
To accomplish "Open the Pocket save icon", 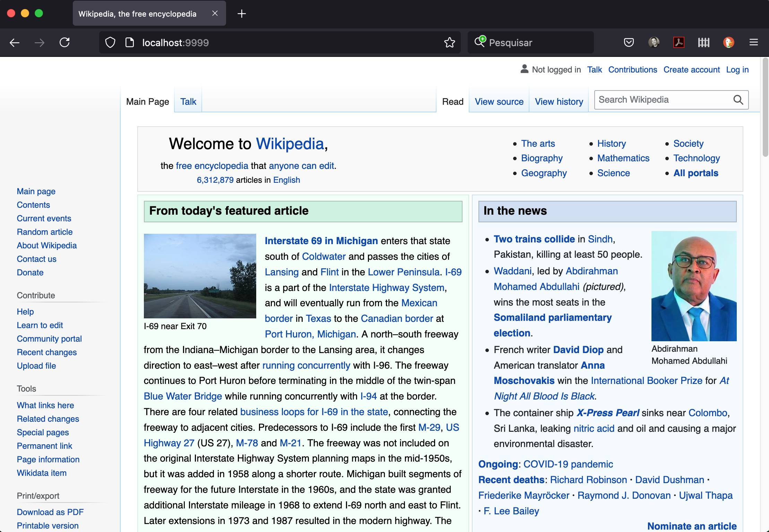I will pos(629,43).
